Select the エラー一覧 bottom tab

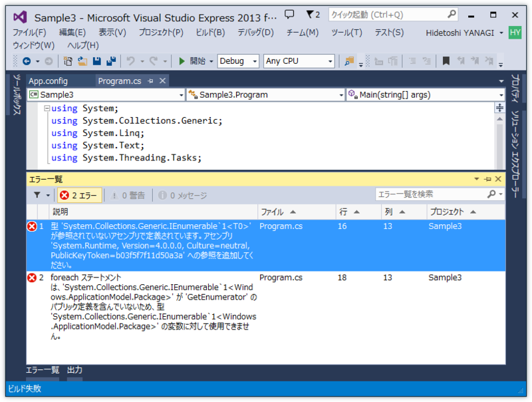(x=43, y=370)
